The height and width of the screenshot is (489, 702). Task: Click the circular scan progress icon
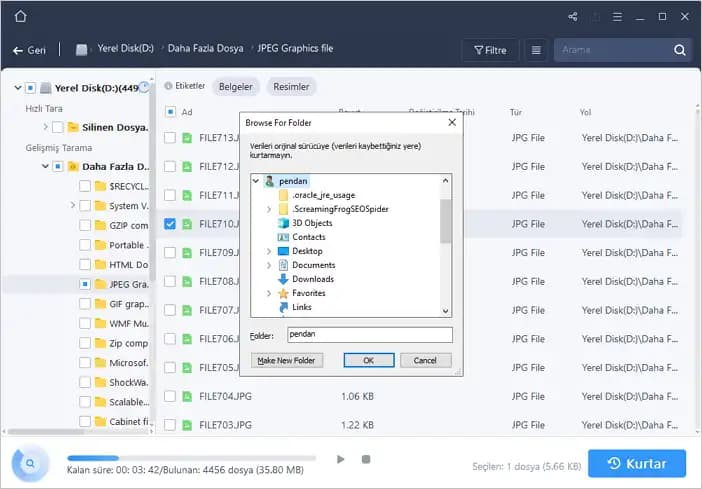32,464
